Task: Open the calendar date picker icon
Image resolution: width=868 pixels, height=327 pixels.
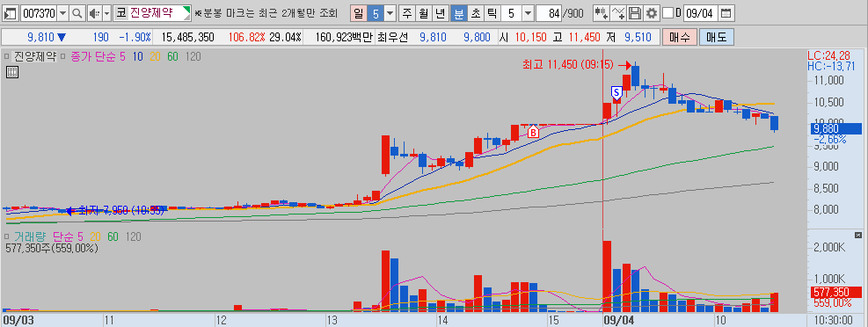Action: pyautogui.click(x=726, y=12)
